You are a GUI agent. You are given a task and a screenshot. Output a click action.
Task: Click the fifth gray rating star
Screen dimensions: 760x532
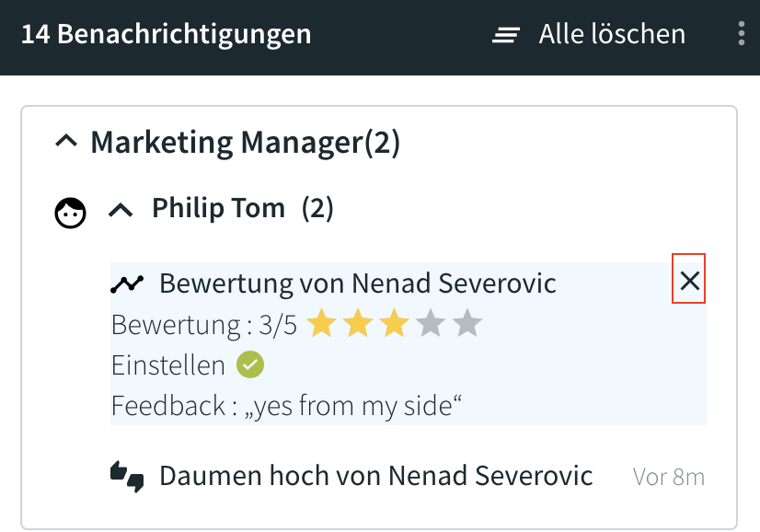pos(467,323)
